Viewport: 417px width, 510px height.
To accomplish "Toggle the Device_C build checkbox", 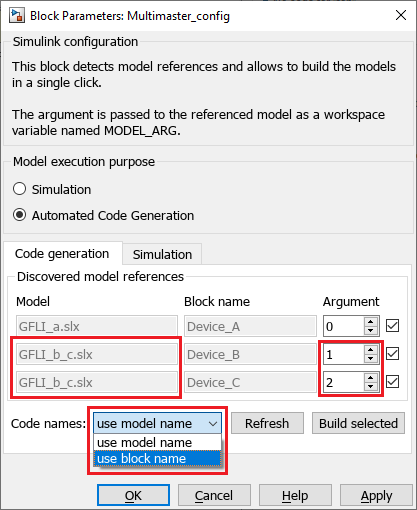I will [x=392, y=382].
